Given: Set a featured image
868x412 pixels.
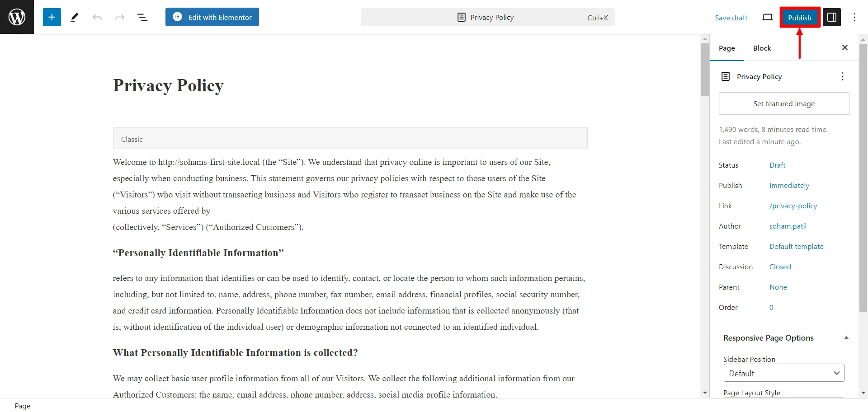Looking at the screenshot, I should pyautogui.click(x=783, y=103).
